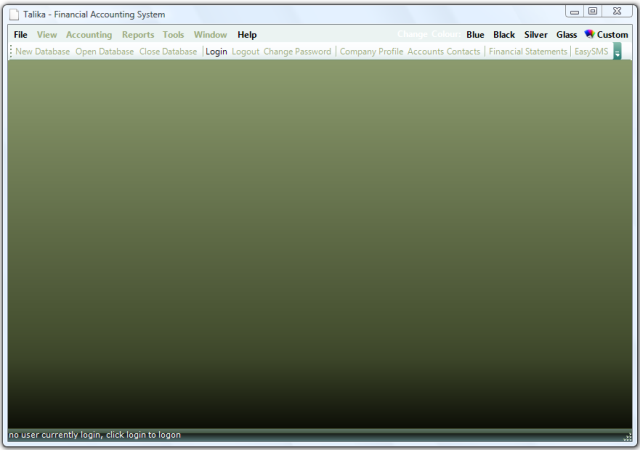The width and height of the screenshot is (640, 450).
Task: Click New Database toolbar button
Action: 43,52
